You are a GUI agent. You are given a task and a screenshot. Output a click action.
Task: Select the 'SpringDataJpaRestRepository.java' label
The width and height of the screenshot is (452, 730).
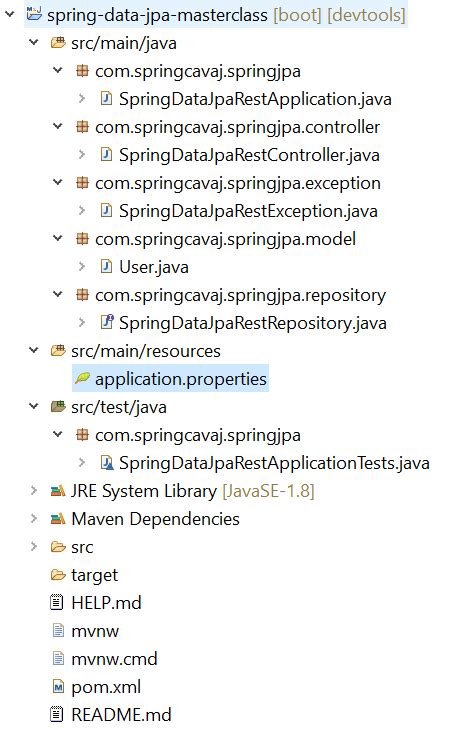253,323
